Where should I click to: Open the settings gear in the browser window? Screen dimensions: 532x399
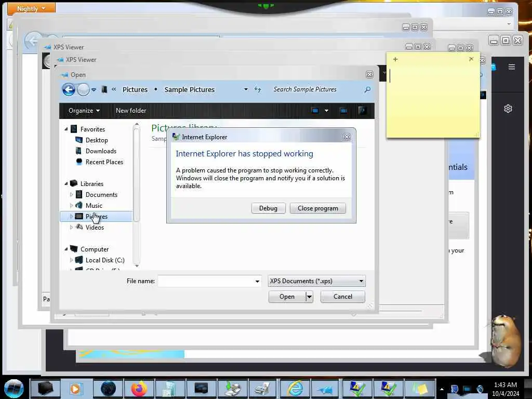pyautogui.click(x=508, y=109)
